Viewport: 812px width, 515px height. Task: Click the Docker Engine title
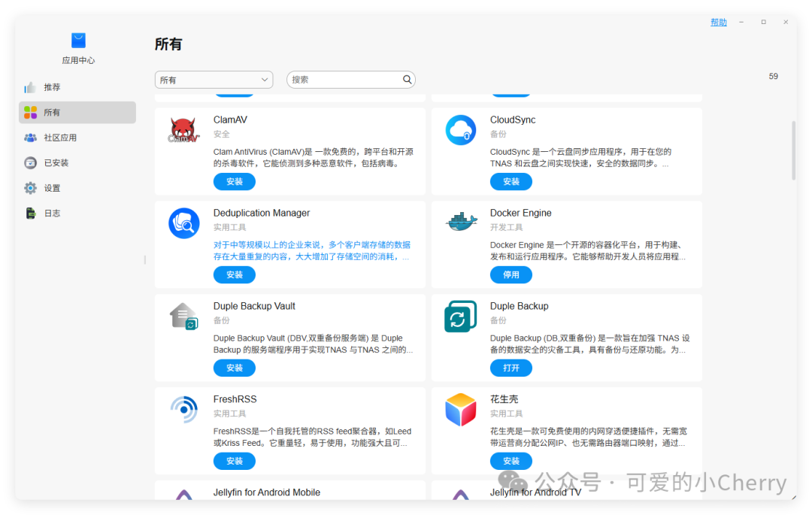pos(520,213)
